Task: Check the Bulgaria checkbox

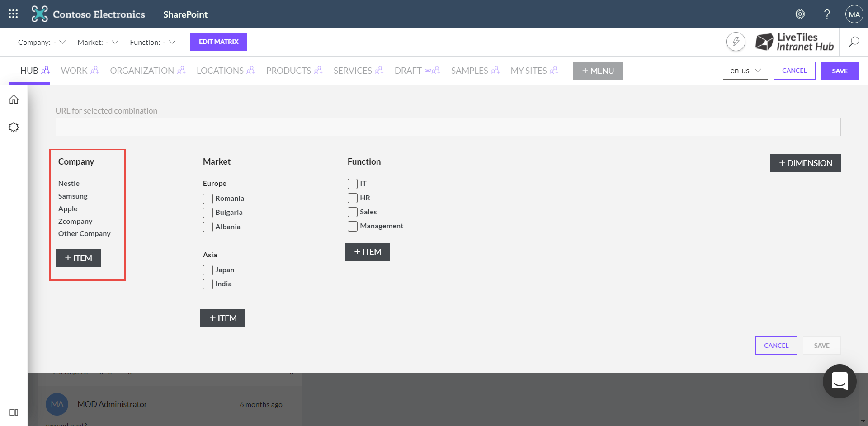Action: pyautogui.click(x=208, y=213)
